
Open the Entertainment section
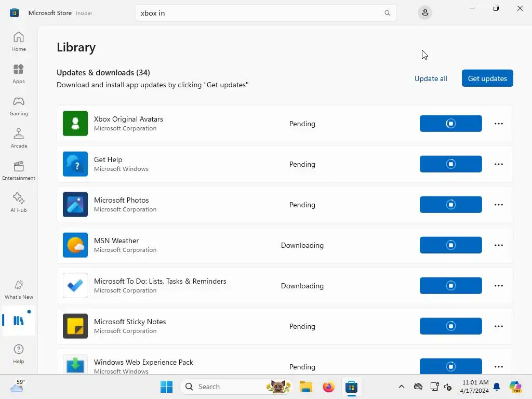tap(19, 170)
